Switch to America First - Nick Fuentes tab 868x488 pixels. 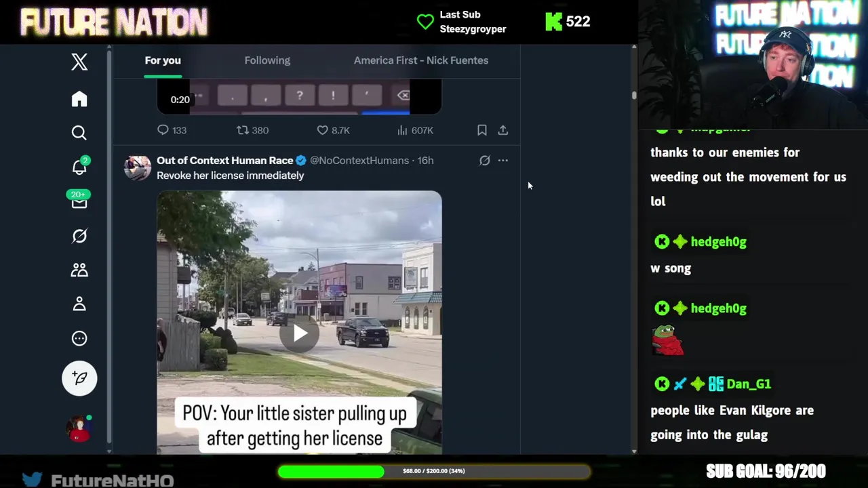421,60
